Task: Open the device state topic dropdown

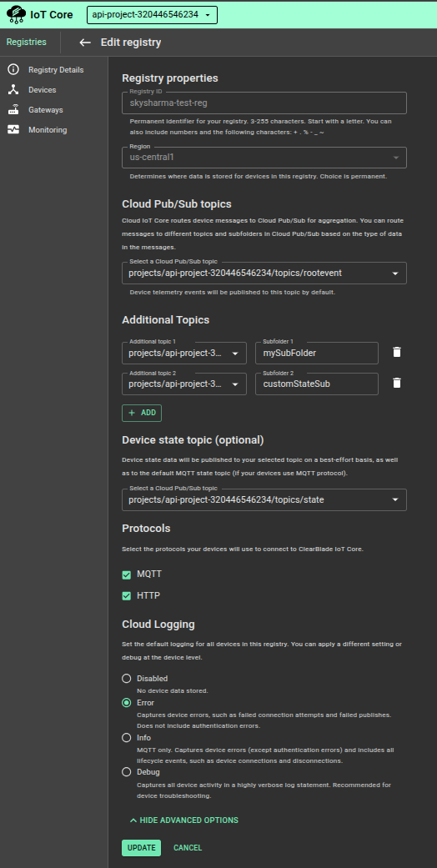Action: point(264,500)
